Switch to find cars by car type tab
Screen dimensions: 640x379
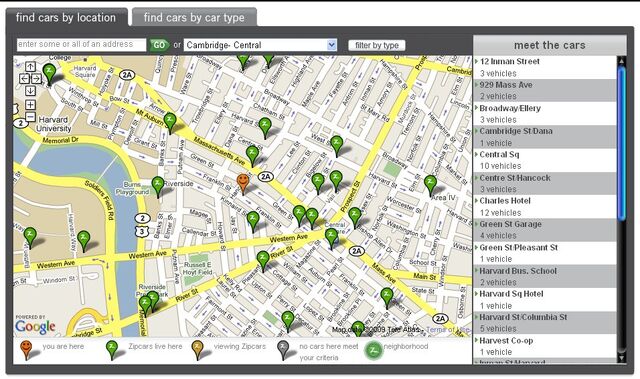pos(194,18)
